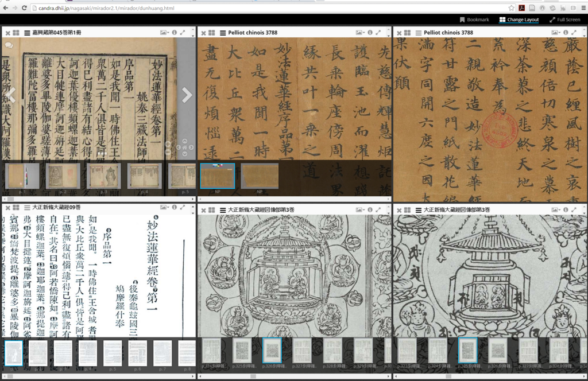Expand view-type dropdown in 大正新脩大藏經09巻 window

165,207
